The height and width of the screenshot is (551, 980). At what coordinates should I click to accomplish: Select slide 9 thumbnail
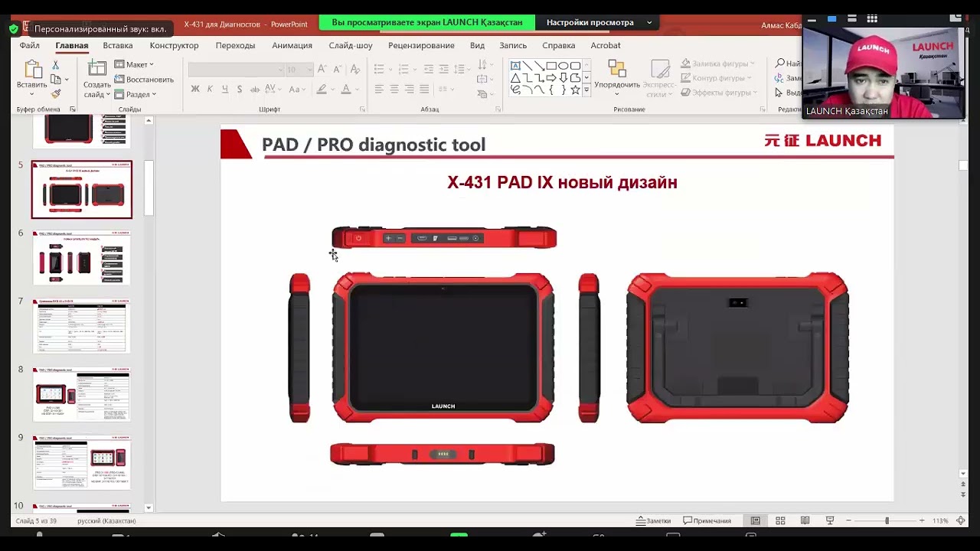(x=82, y=462)
